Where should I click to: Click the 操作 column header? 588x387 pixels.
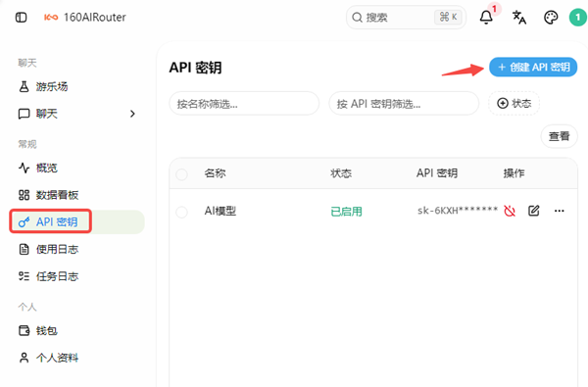point(514,173)
